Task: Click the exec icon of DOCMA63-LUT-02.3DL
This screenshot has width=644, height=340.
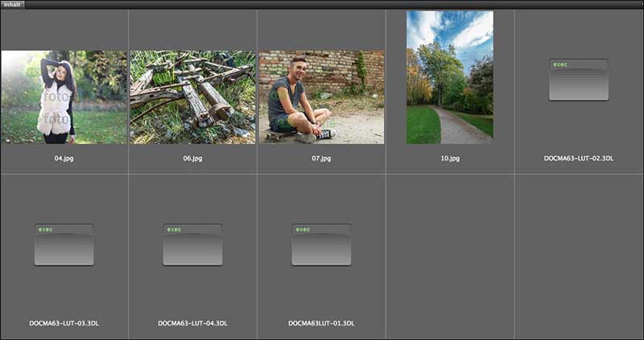Action: coord(579,80)
